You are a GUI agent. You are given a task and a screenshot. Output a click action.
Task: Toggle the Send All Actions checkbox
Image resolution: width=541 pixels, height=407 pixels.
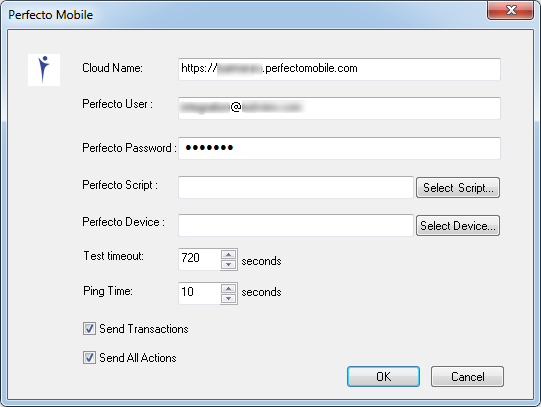point(89,357)
